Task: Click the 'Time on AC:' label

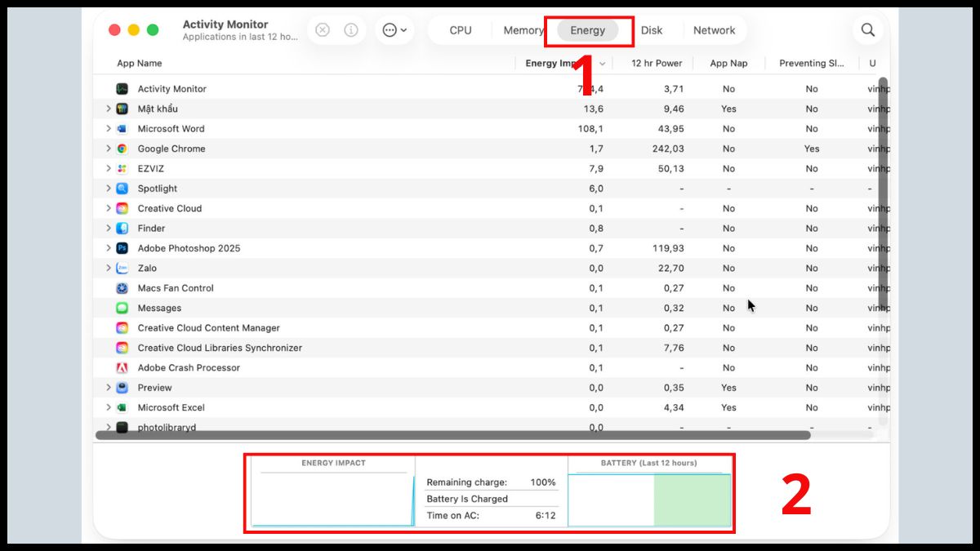Action: point(452,515)
